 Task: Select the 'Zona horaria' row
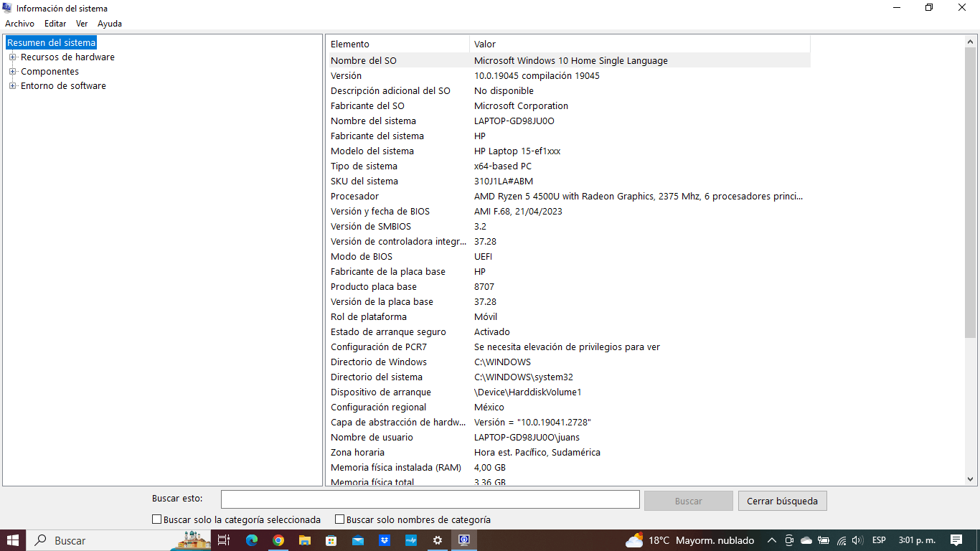(x=569, y=453)
